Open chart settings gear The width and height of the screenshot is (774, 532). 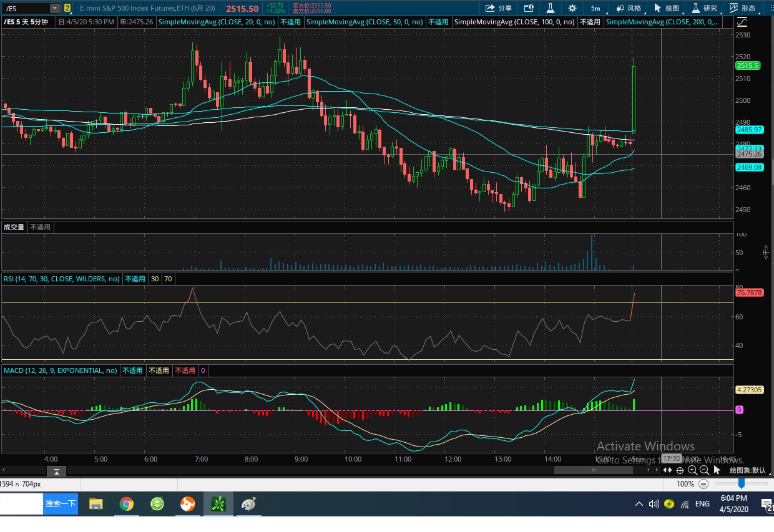pyautogui.click(x=572, y=8)
